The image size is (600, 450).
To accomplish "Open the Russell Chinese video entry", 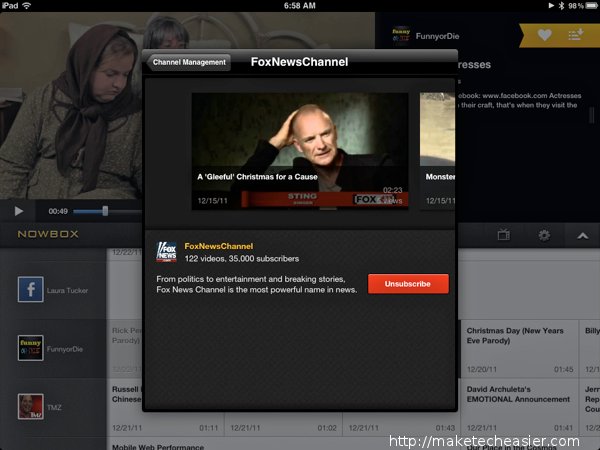I will (126, 407).
